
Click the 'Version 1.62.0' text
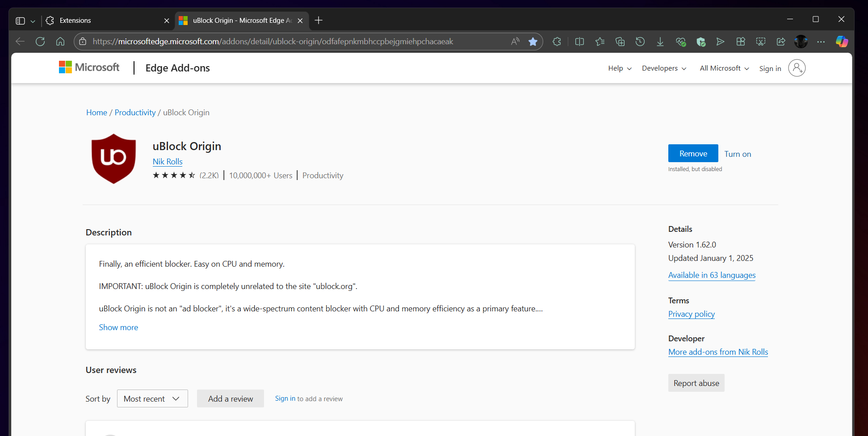pos(692,245)
